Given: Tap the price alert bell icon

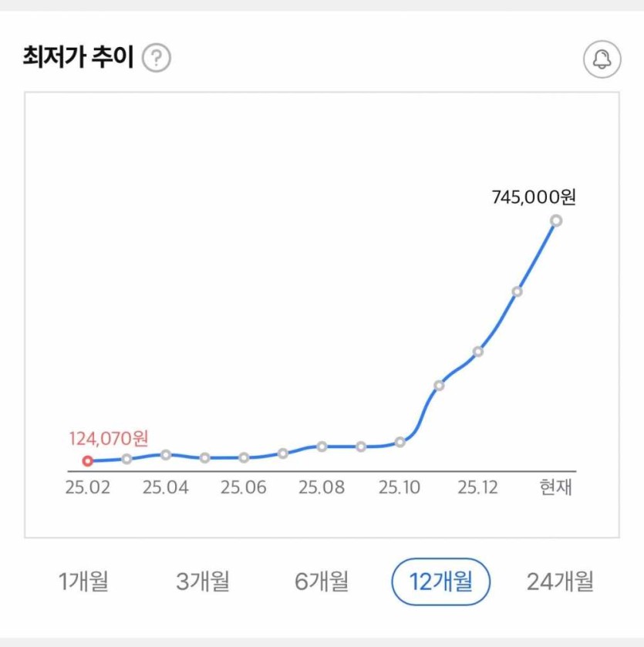Looking at the screenshot, I should 602,59.
